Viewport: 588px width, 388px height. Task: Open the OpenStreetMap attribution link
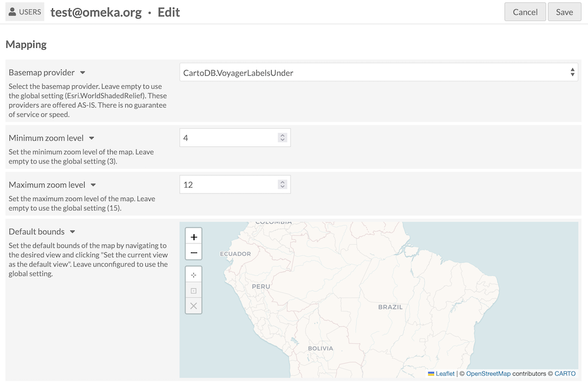click(488, 374)
